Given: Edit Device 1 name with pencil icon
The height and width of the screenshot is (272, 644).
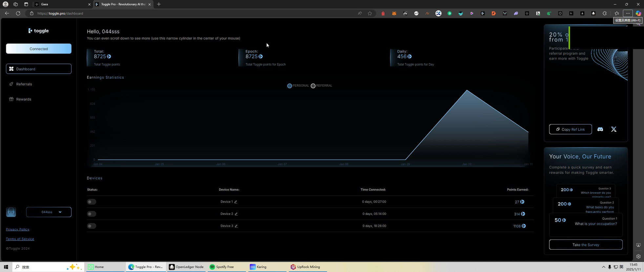Looking at the screenshot, I should [236, 202].
